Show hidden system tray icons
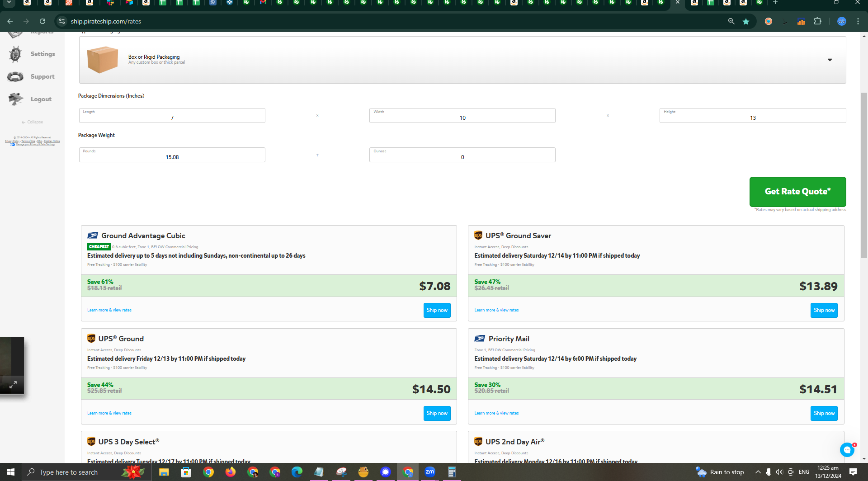This screenshot has height=481, width=868. pyautogui.click(x=758, y=472)
